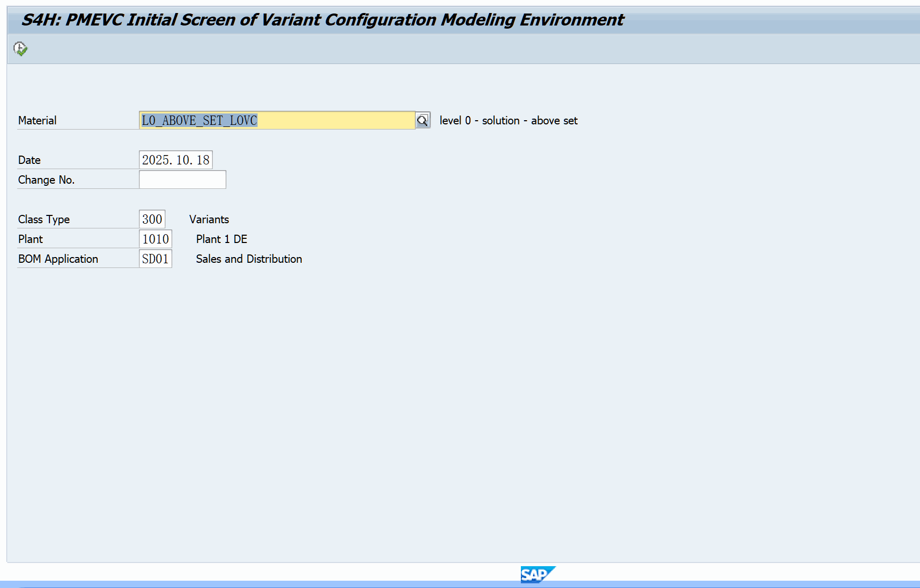
Task: Click the Execute clock icon in toolbar
Action: pos(20,49)
